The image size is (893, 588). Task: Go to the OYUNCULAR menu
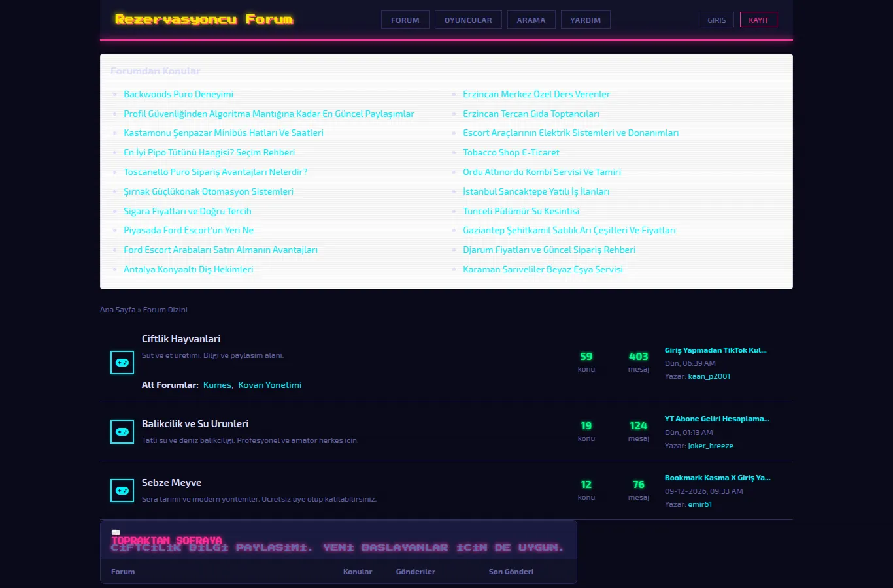click(468, 20)
